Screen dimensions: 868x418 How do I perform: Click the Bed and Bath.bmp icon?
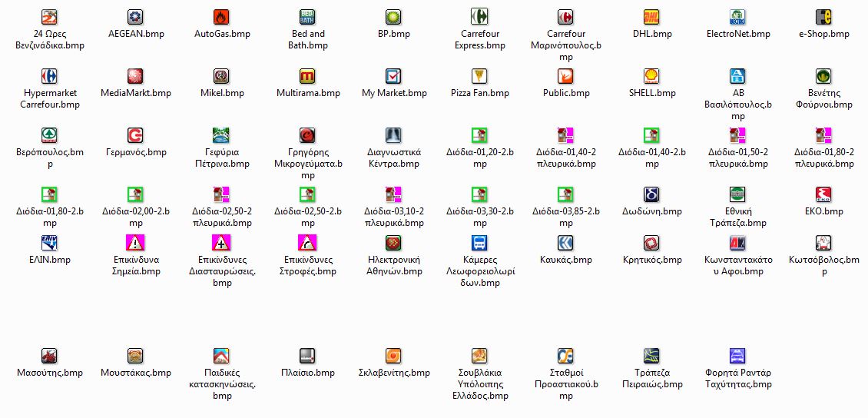point(308,17)
